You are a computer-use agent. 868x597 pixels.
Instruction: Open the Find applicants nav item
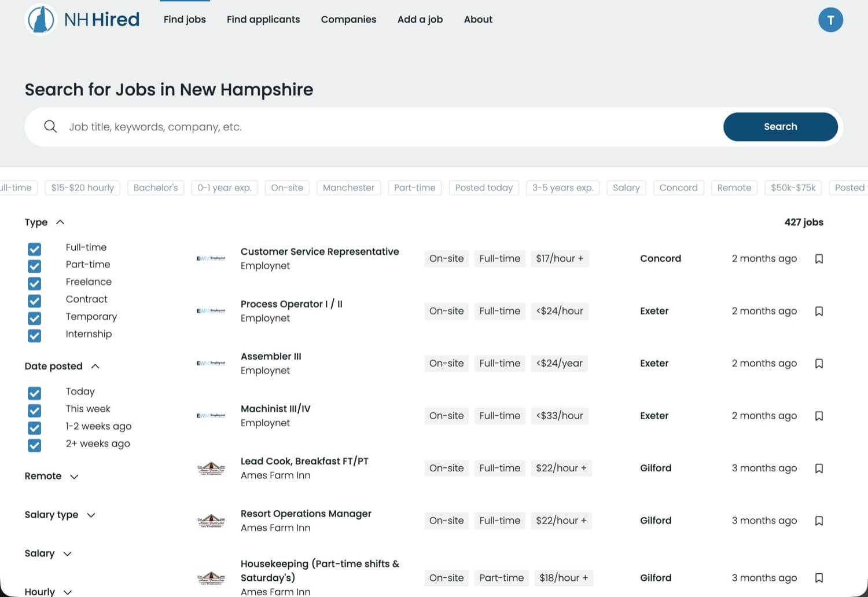(263, 20)
